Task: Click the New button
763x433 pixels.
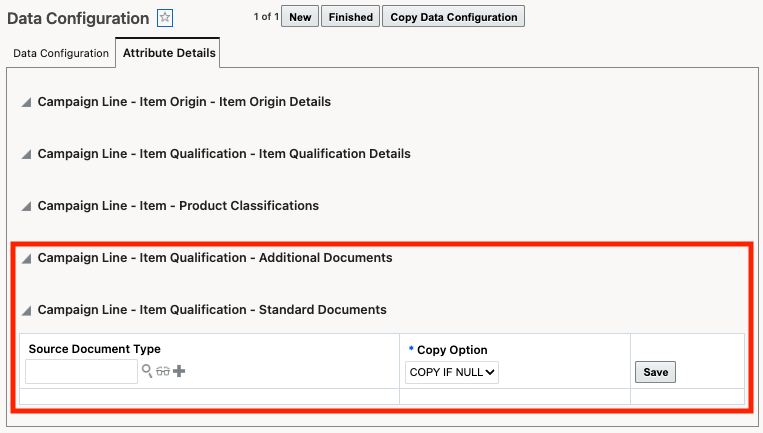Action: pyautogui.click(x=300, y=17)
